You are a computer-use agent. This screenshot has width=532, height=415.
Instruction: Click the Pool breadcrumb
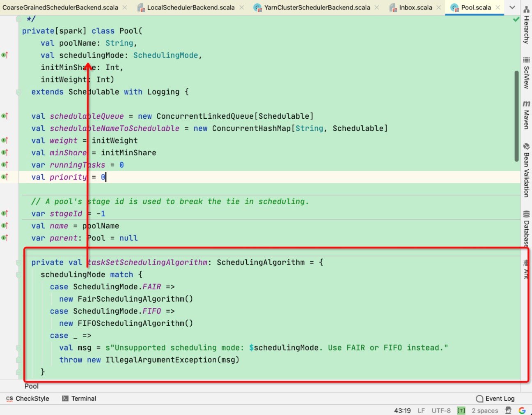pos(32,386)
